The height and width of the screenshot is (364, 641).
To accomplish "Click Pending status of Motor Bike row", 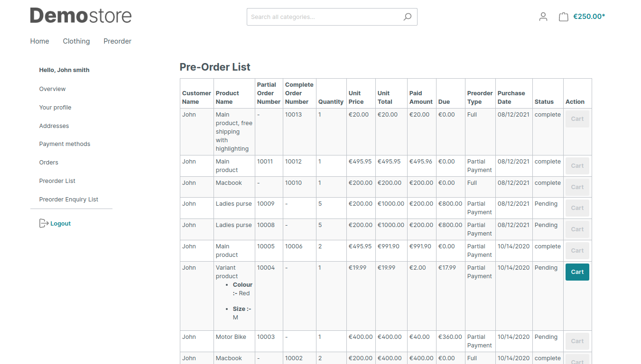I will pos(546,337).
